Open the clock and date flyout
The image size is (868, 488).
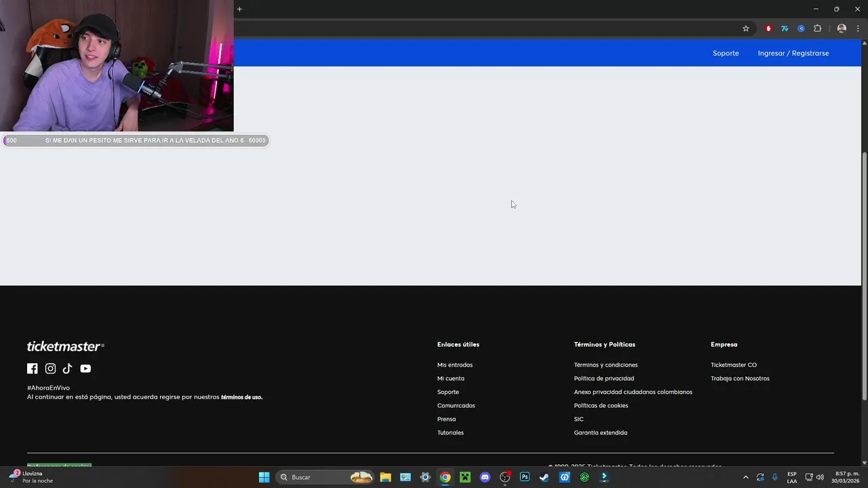coord(846,477)
